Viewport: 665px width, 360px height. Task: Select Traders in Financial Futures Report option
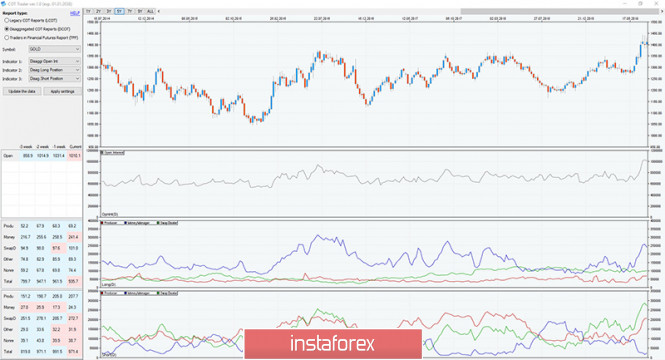[41, 38]
